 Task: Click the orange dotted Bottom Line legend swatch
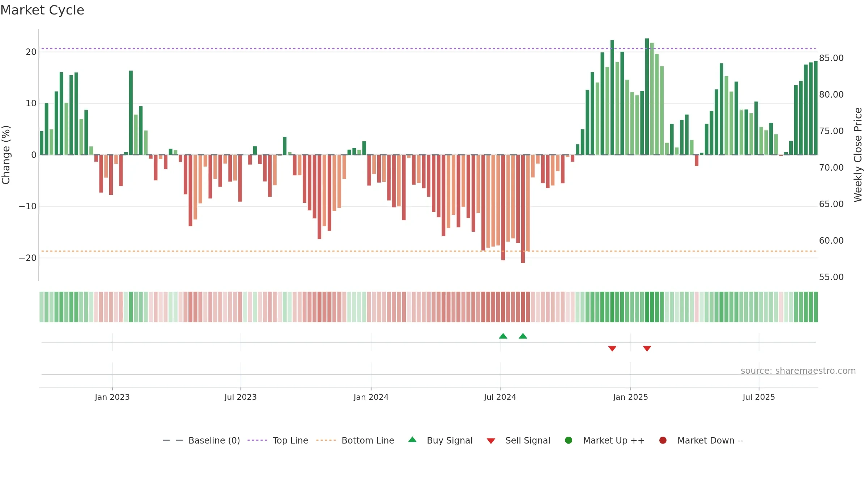pyautogui.click(x=326, y=440)
